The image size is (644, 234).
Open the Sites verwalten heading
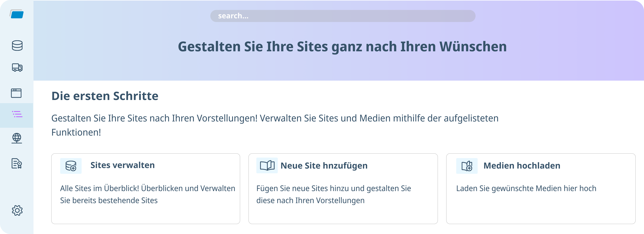coord(123,165)
